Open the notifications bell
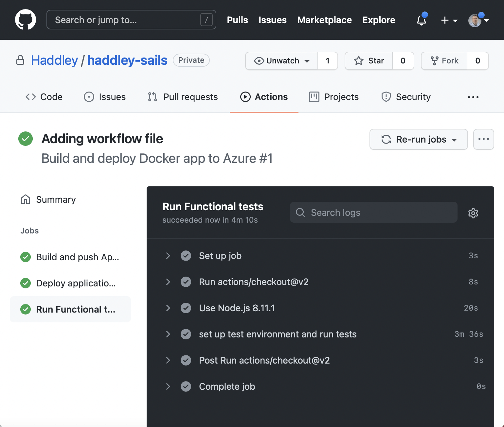 click(x=422, y=20)
